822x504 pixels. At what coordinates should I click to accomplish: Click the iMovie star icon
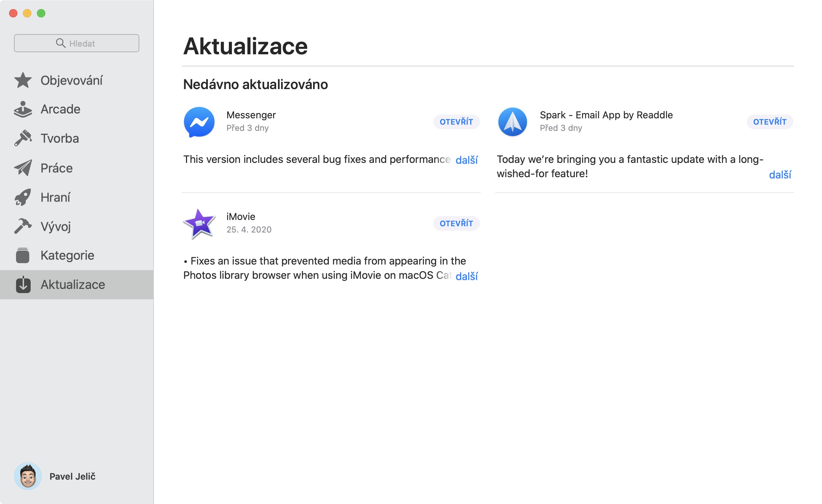click(199, 223)
